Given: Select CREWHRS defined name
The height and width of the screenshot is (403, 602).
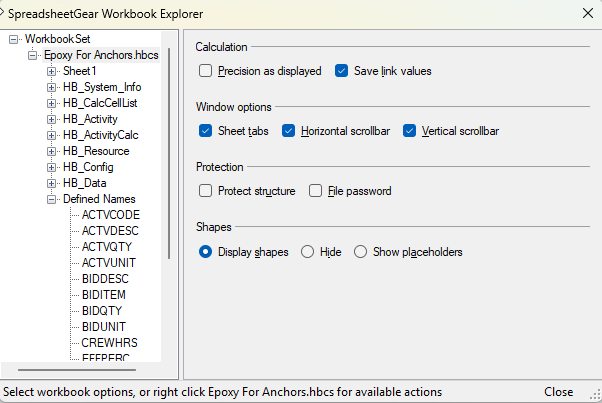Looking at the screenshot, I should pos(109,343).
